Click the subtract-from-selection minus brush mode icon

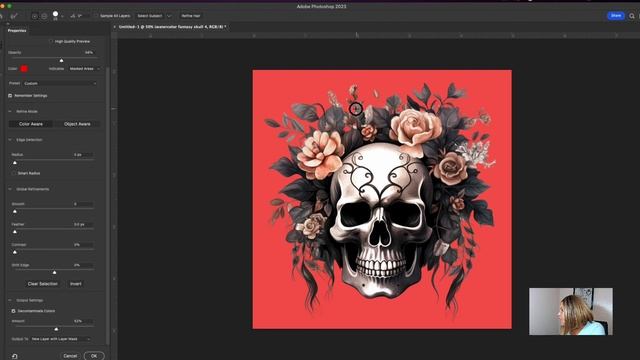pos(44,16)
